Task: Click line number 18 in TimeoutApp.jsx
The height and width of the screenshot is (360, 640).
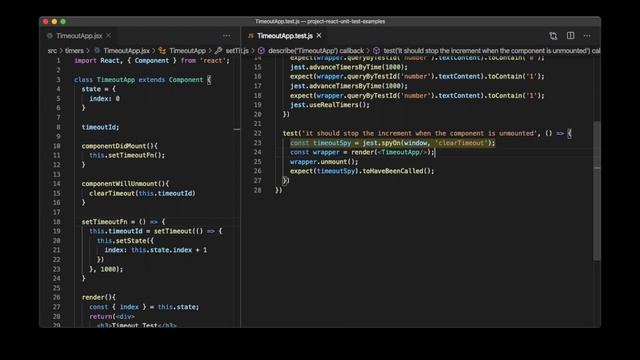Action: (x=56, y=222)
